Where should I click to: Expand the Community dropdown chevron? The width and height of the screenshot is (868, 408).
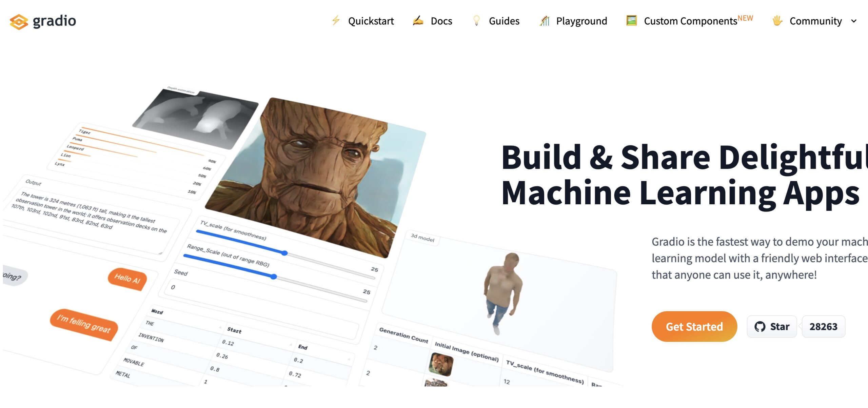(x=854, y=21)
